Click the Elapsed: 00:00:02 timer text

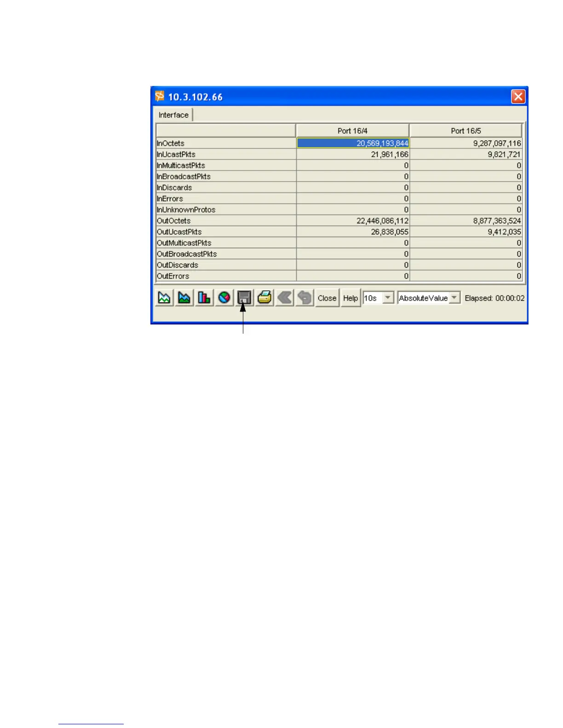pyautogui.click(x=494, y=298)
